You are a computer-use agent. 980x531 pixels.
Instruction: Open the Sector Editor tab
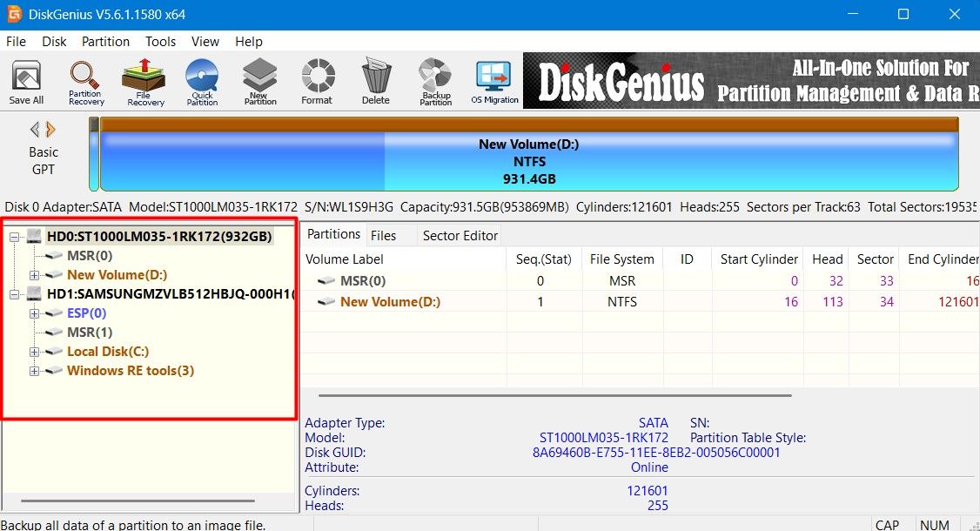coord(459,235)
